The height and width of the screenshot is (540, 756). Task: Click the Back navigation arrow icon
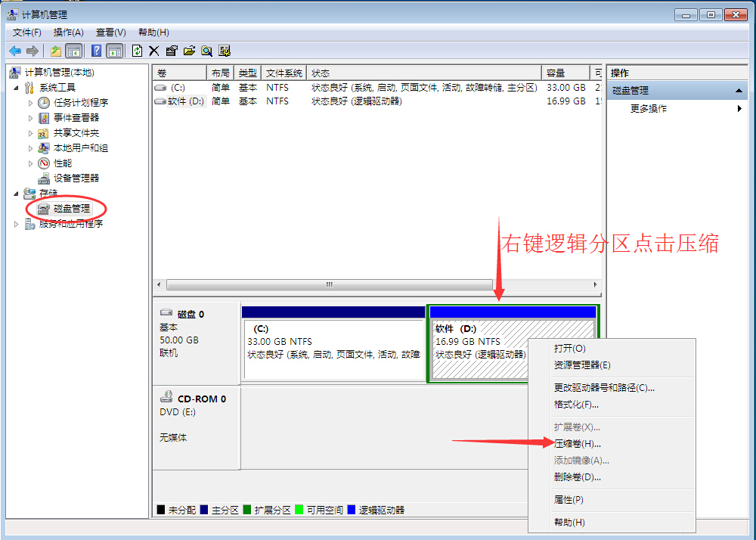click(x=15, y=51)
